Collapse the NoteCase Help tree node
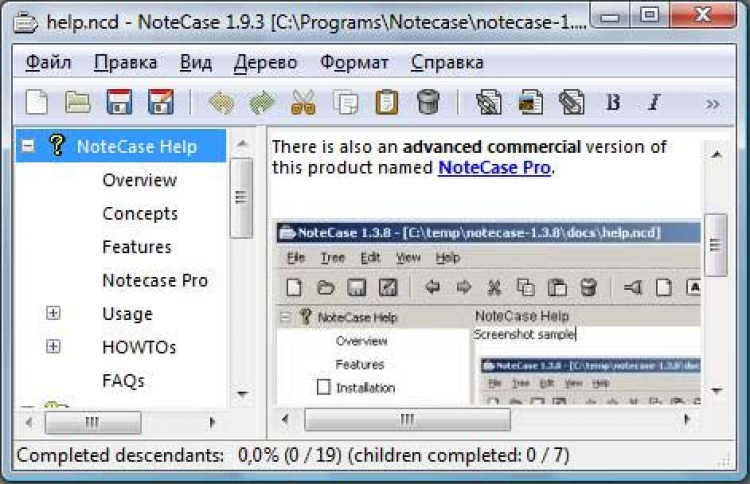 [x=28, y=146]
